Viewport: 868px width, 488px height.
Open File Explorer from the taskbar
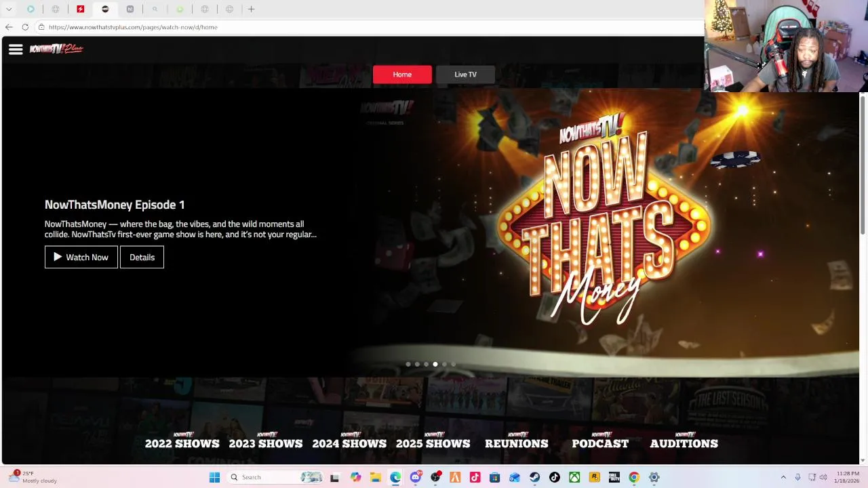coord(375,477)
